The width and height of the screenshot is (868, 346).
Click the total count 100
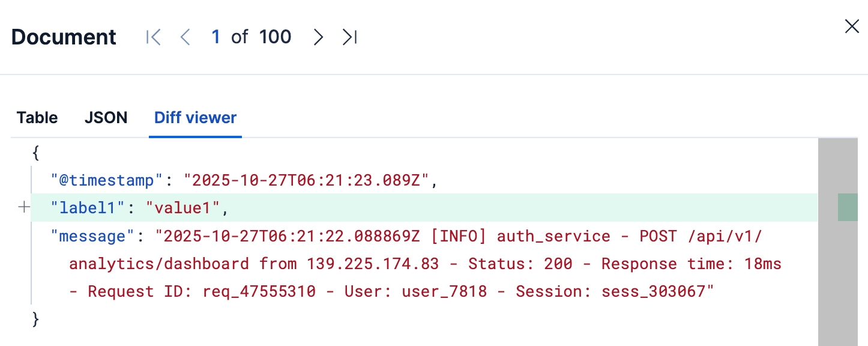(x=275, y=37)
